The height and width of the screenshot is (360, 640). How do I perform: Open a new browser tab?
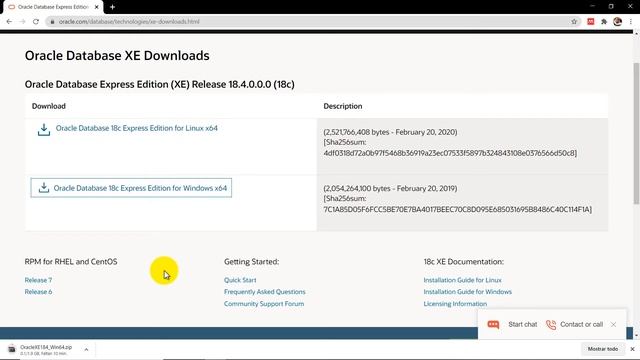click(112, 7)
